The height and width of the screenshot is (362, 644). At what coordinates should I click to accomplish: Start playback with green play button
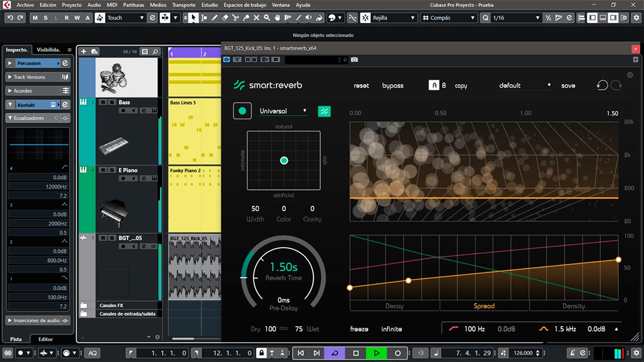click(x=377, y=353)
